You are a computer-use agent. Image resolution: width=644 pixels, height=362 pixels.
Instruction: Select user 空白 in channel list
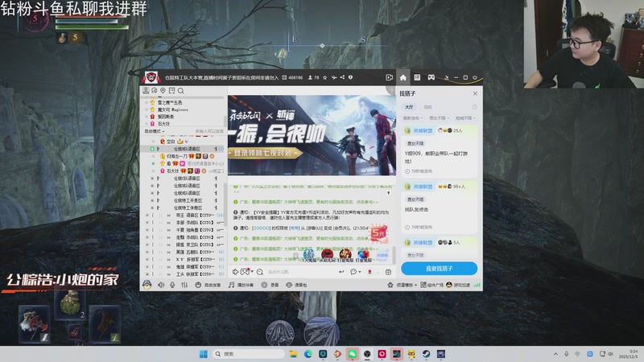tap(171, 142)
